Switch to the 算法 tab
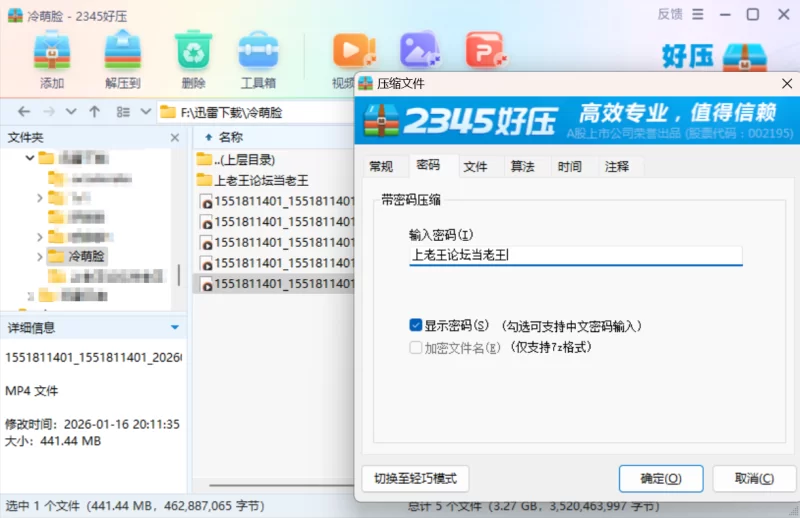800x518 pixels. 522,166
